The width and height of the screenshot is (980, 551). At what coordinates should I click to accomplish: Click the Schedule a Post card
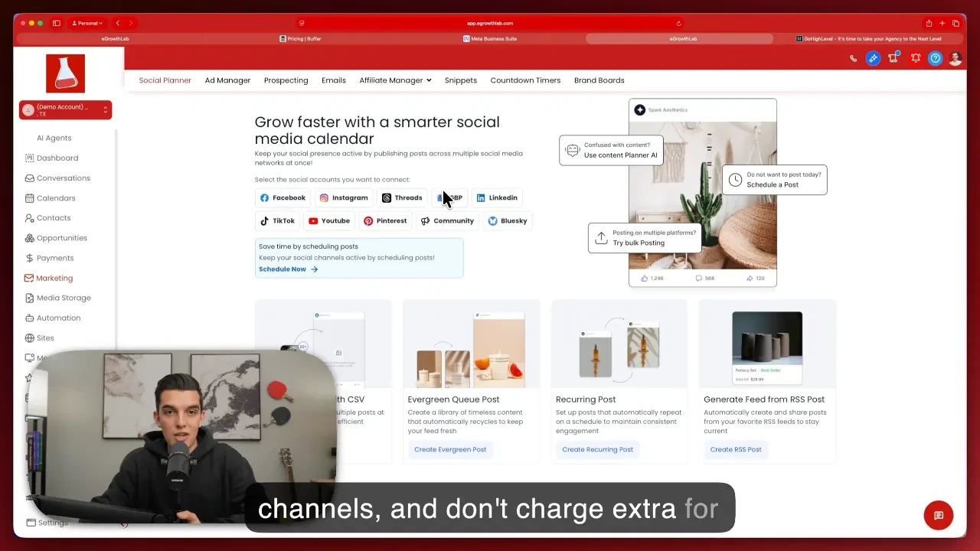click(774, 180)
